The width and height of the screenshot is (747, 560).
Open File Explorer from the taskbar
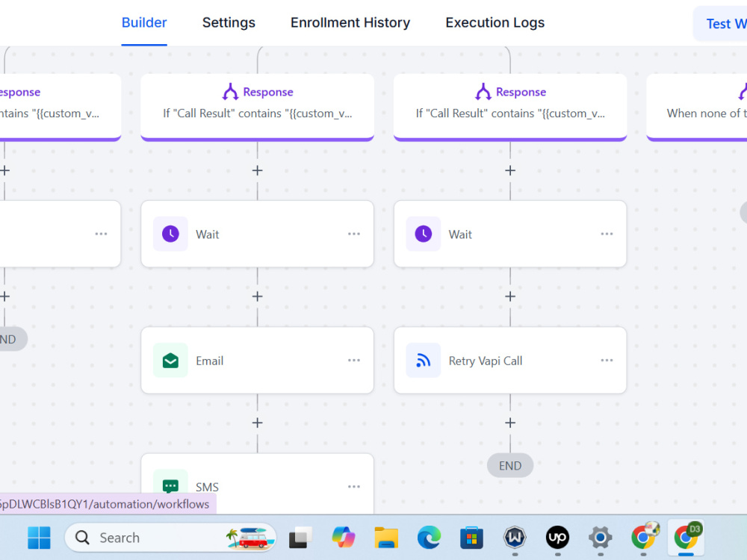click(386, 538)
